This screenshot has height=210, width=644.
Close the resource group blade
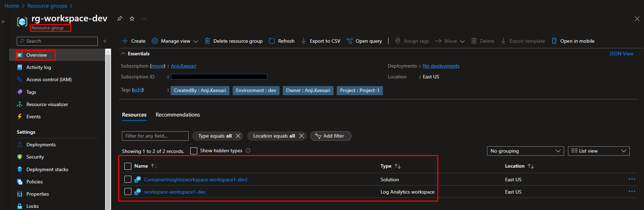tap(637, 19)
